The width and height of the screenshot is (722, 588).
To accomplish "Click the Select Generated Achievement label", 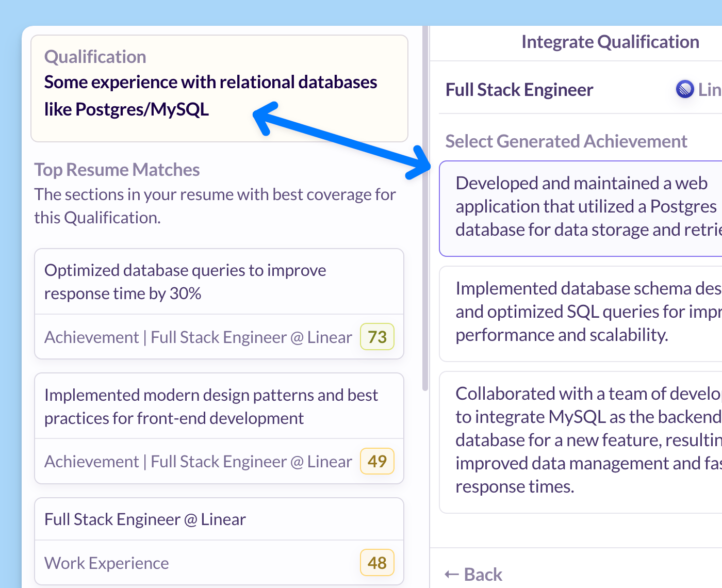I will coord(566,141).
